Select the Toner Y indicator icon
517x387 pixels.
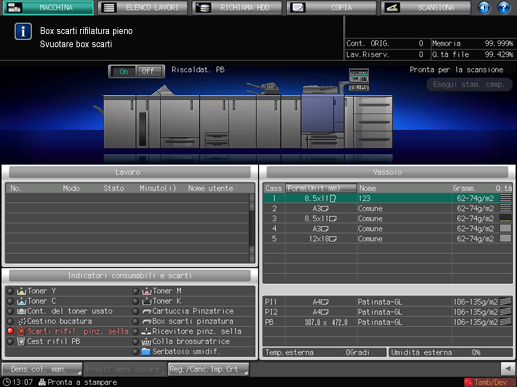[x=22, y=291]
